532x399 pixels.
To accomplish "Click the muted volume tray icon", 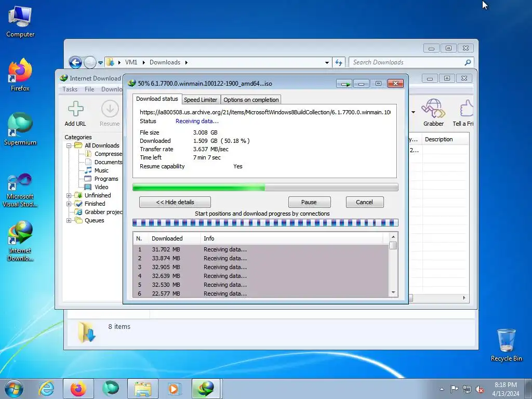I will coord(480,389).
